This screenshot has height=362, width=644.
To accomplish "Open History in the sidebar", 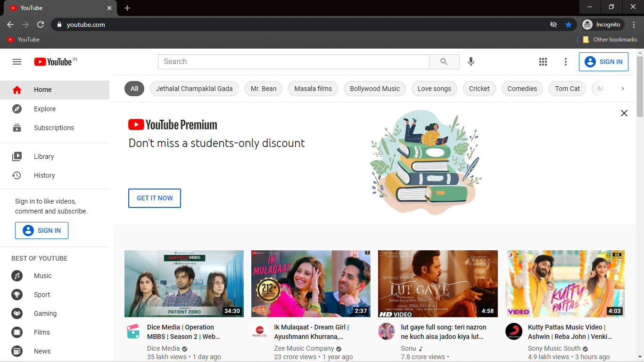I will click(x=55, y=175).
